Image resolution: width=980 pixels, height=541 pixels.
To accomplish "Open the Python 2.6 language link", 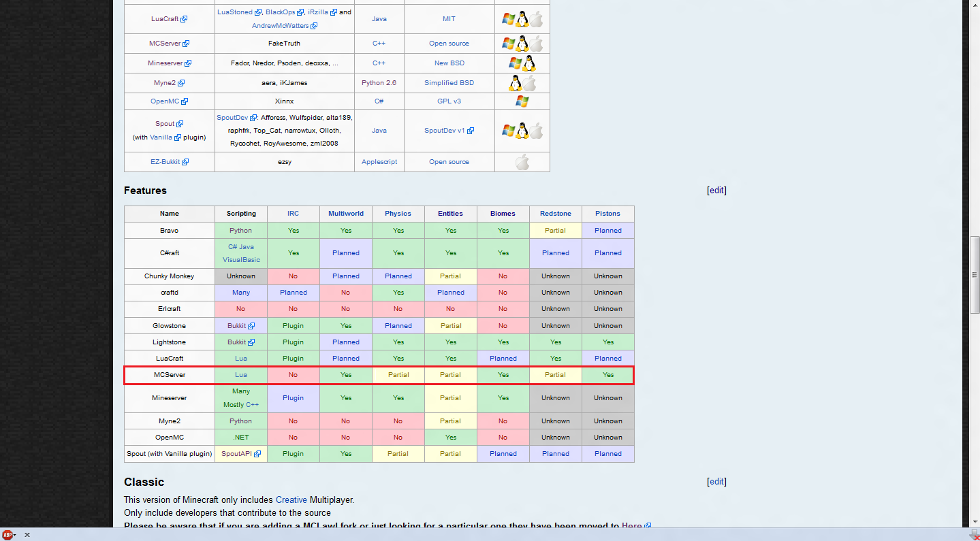I will click(379, 83).
